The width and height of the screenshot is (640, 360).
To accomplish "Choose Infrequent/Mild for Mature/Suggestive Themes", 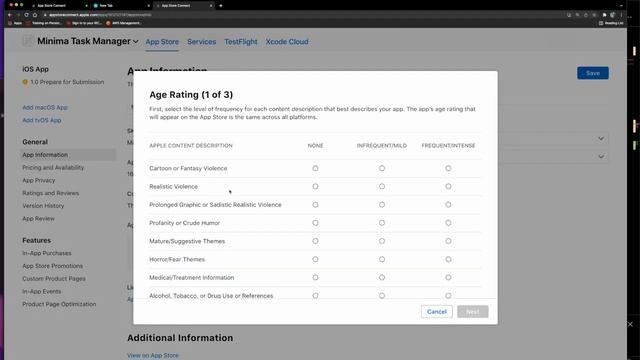I will click(382, 241).
